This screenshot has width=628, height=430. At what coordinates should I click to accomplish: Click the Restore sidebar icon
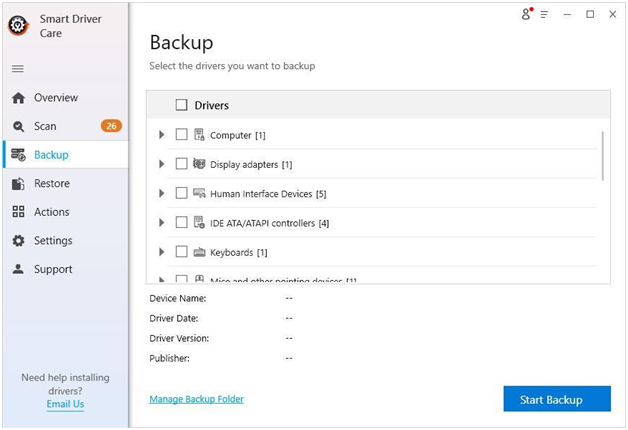[x=18, y=183]
